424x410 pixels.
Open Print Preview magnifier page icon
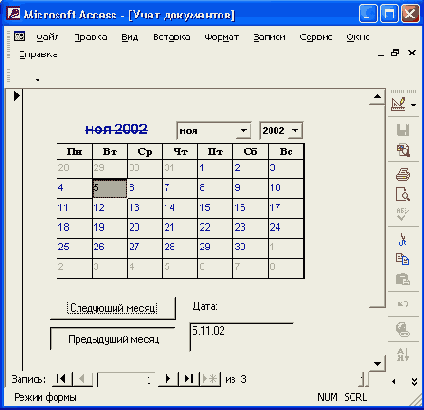[x=403, y=194]
